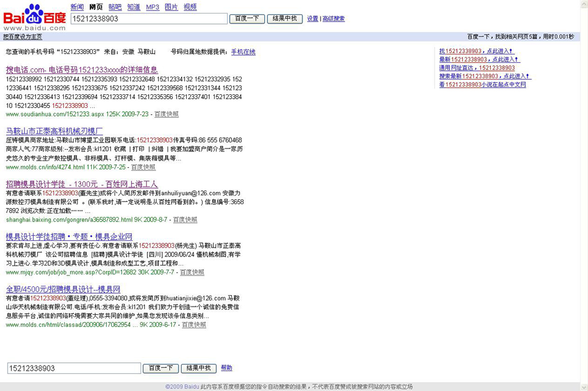Image resolution: width=588 pixels, height=391 pixels.
Task: Open result 马鞍山市正泰高科机械刃模厂
Action: (x=54, y=131)
